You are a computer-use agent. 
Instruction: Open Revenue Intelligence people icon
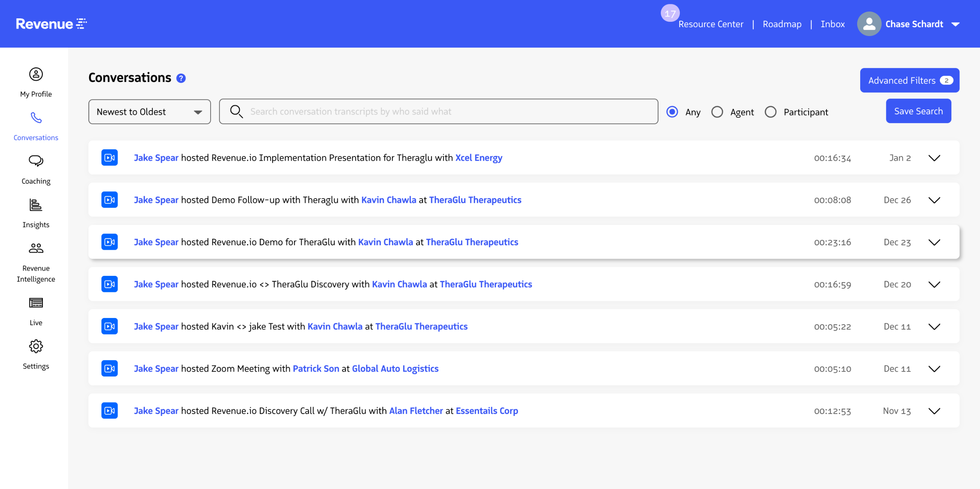pos(36,248)
